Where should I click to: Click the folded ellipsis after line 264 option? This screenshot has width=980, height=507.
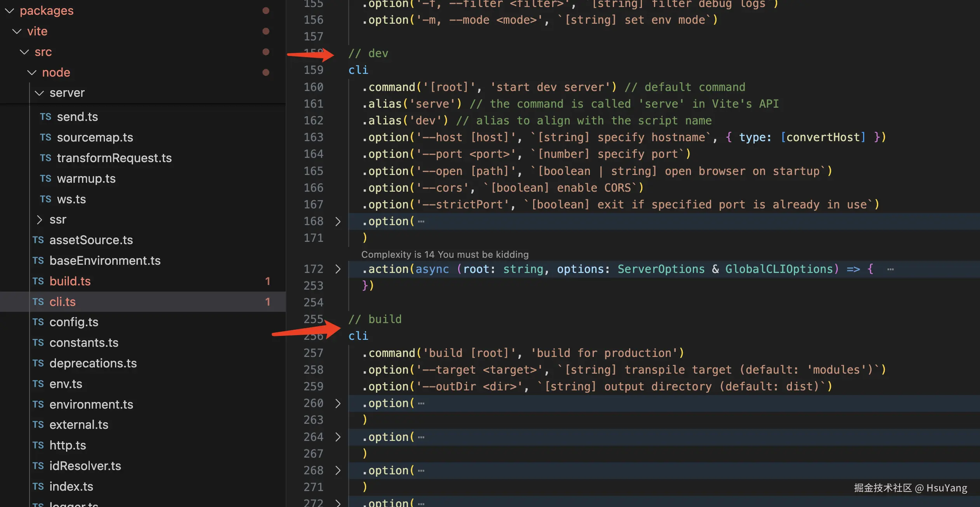point(421,437)
